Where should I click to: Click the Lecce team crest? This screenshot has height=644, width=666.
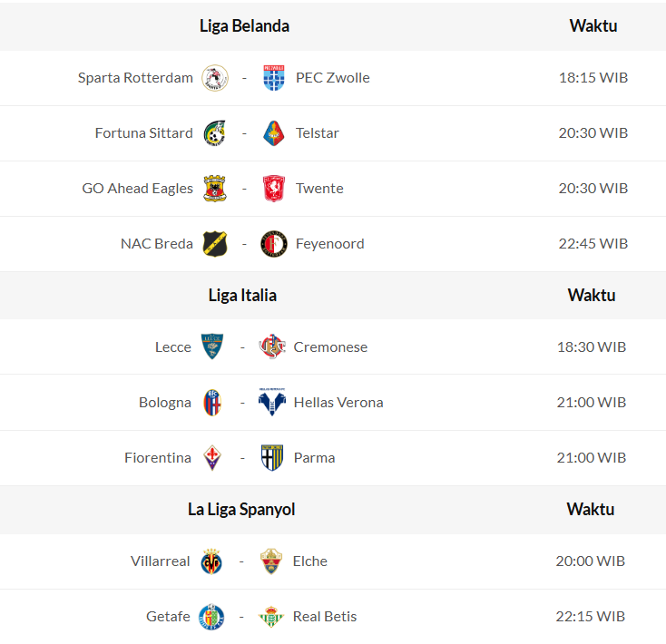[x=212, y=347]
